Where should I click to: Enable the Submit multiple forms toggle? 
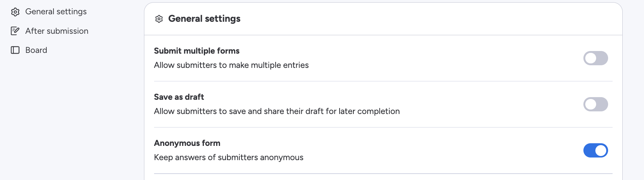[x=595, y=58]
